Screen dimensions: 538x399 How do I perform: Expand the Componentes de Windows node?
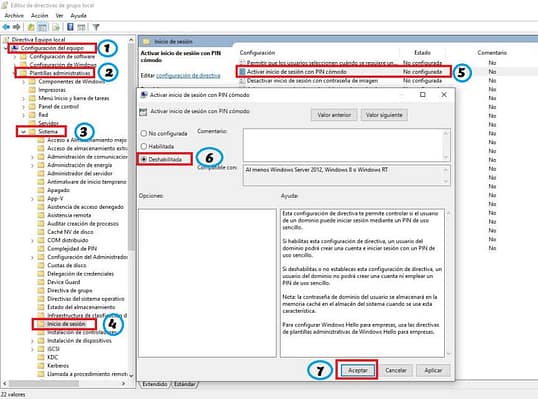point(23,82)
